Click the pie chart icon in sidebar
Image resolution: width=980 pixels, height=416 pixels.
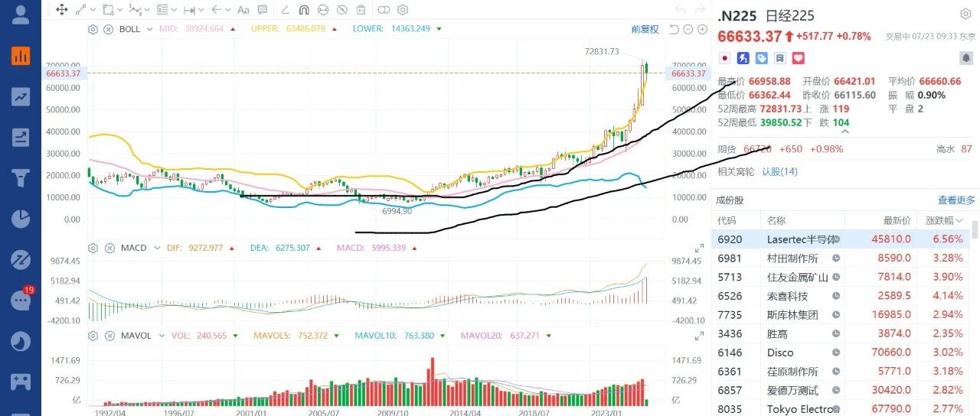point(21,219)
